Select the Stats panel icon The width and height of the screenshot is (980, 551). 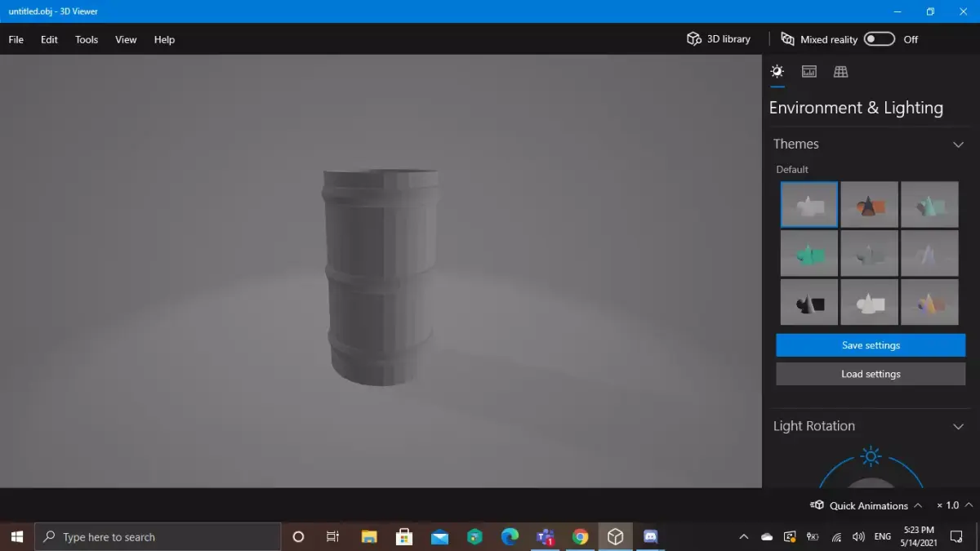point(808,71)
